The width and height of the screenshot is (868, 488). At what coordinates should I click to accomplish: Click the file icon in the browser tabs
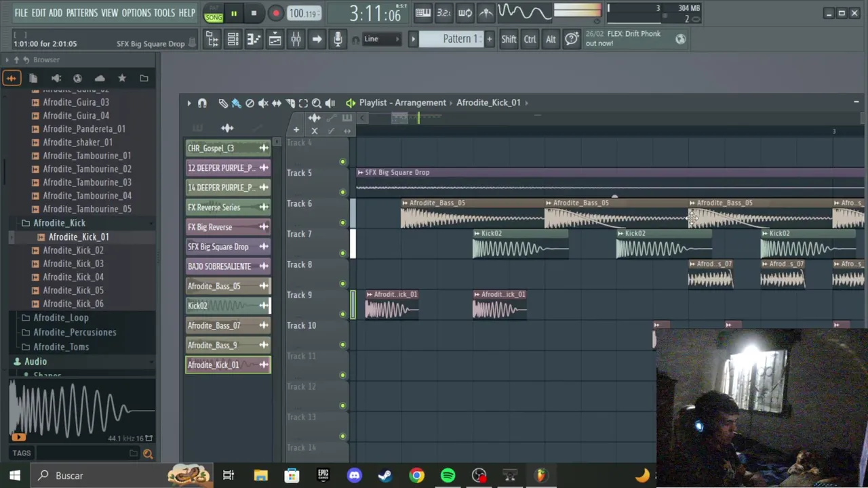coord(33,79)
